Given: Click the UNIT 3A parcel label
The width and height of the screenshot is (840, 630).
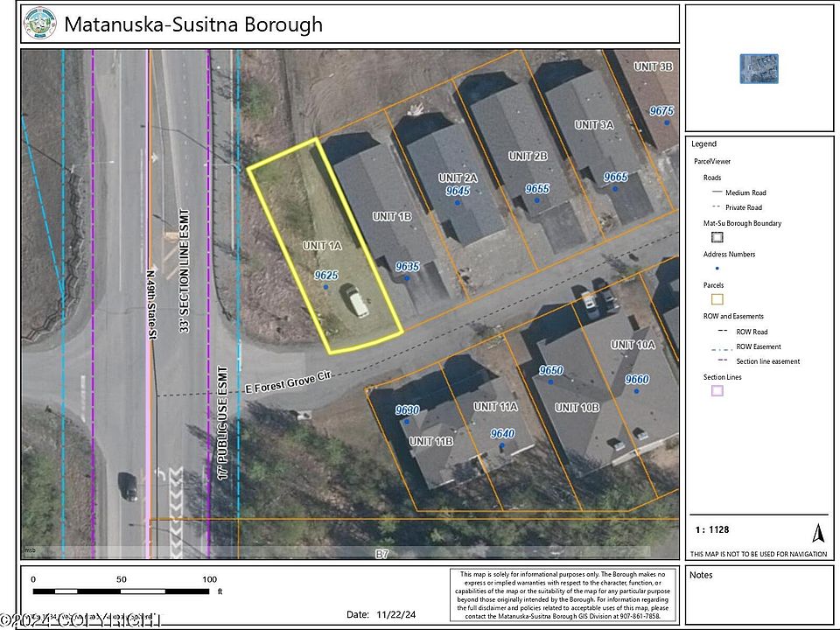Looking at the screenshot, I should pyautogui.click(x=594, y=125).
